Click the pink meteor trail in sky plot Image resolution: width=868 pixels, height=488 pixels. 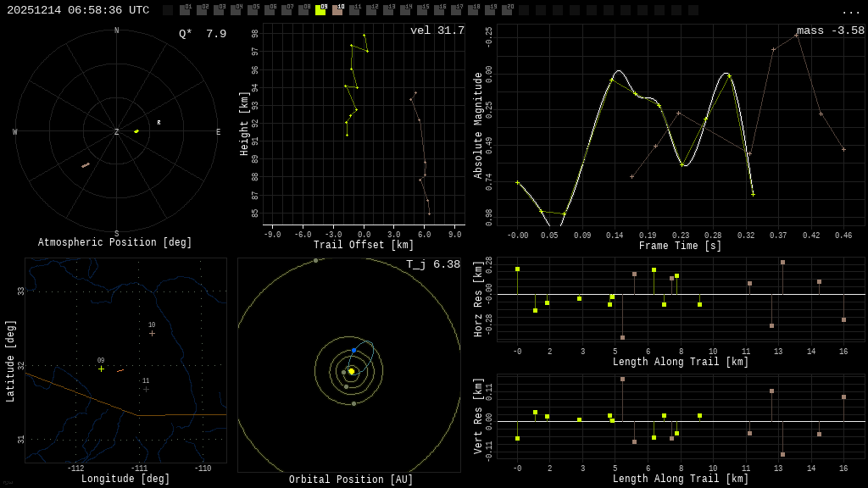[x=86, y=165]
